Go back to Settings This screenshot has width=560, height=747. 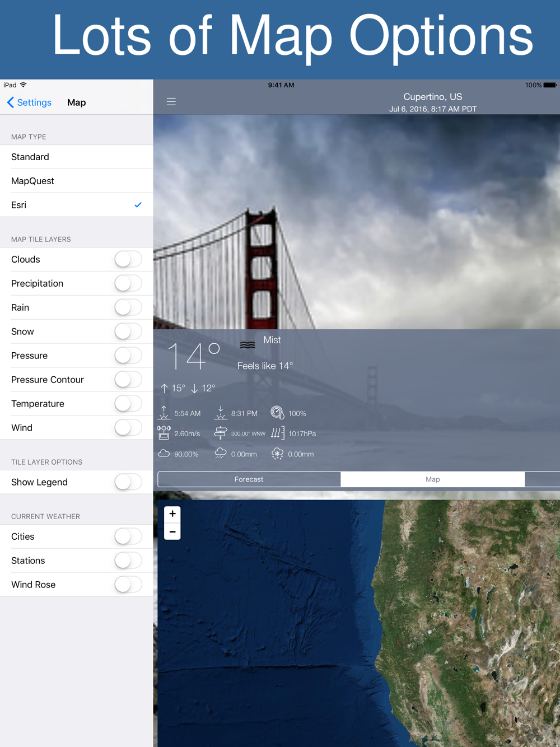[29, 102]
